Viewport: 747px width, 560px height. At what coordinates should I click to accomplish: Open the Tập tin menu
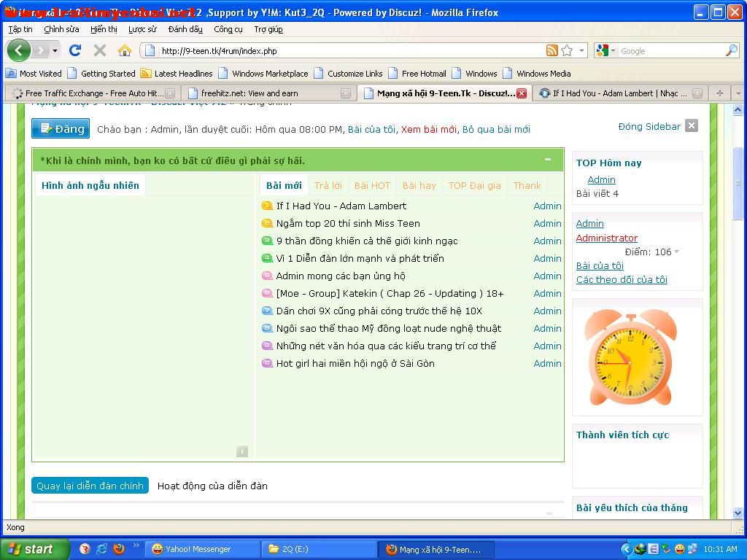(x=20, y=29)
